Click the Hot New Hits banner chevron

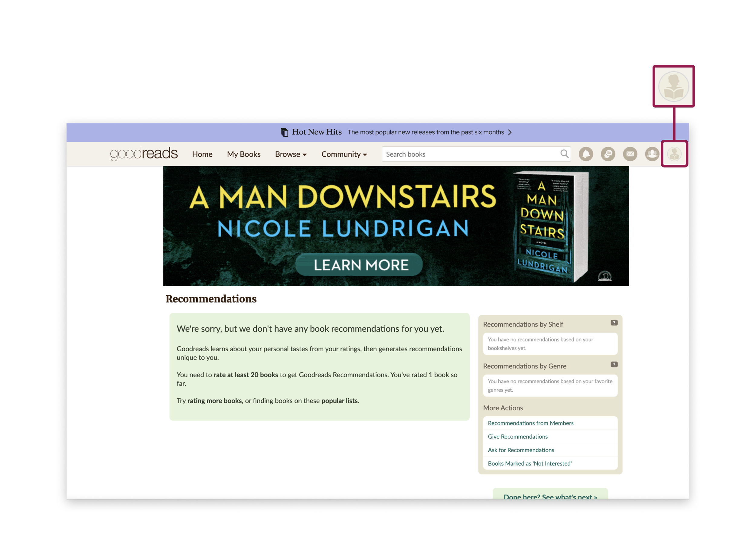tap(510, 132)
